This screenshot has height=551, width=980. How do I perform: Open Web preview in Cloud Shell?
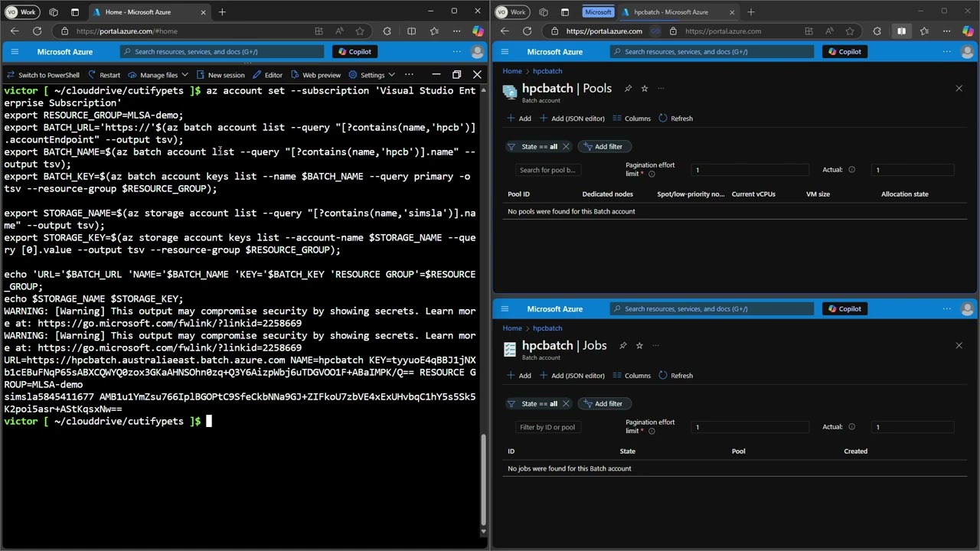pyautogui.click(x=315, y=75)
